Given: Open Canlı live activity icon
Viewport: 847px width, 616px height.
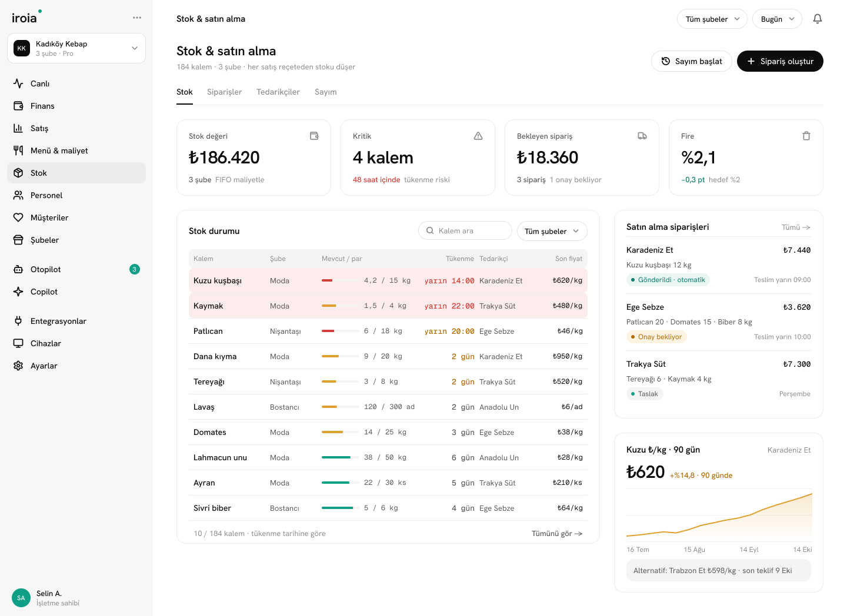Looking at the screenshot, I should (18, 83).
